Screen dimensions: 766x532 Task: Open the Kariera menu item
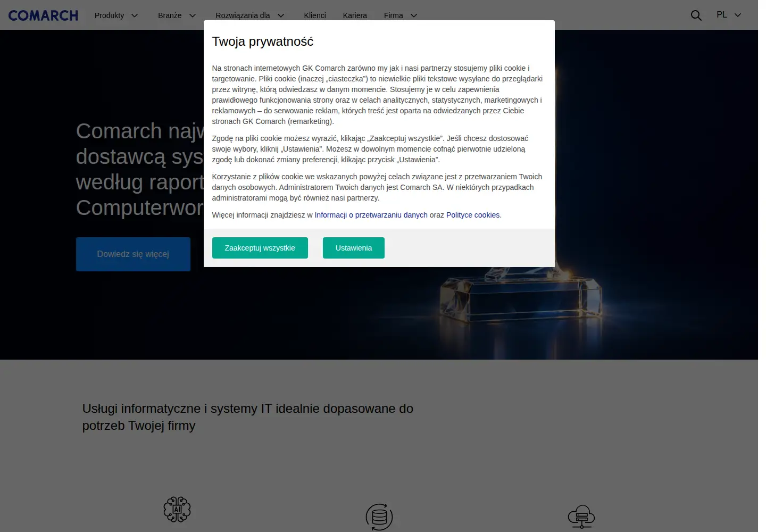click(x=355, y=15)
